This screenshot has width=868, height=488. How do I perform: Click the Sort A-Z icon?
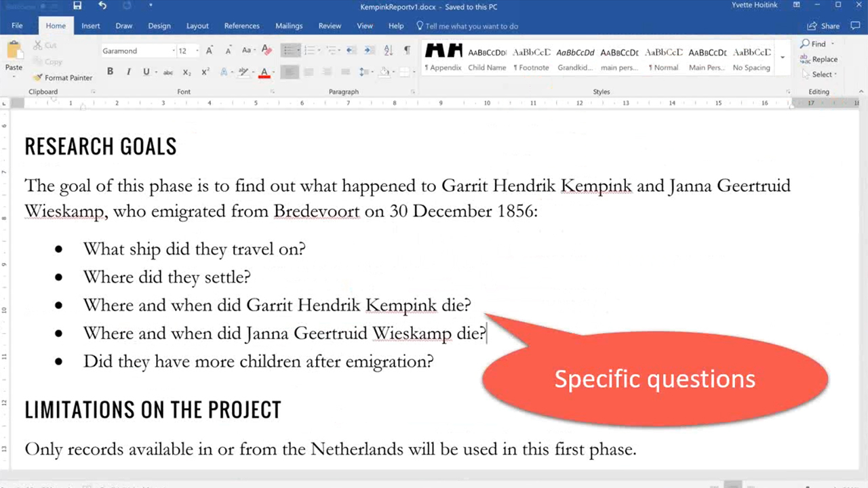(x=387, y=49)
